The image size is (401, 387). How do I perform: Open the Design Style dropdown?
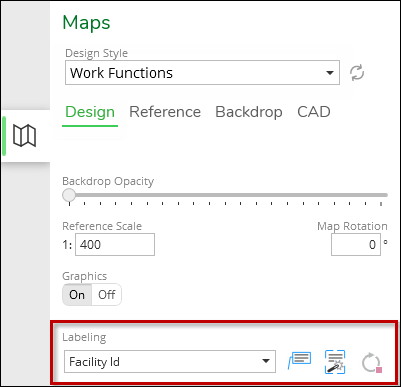(202, 73)
